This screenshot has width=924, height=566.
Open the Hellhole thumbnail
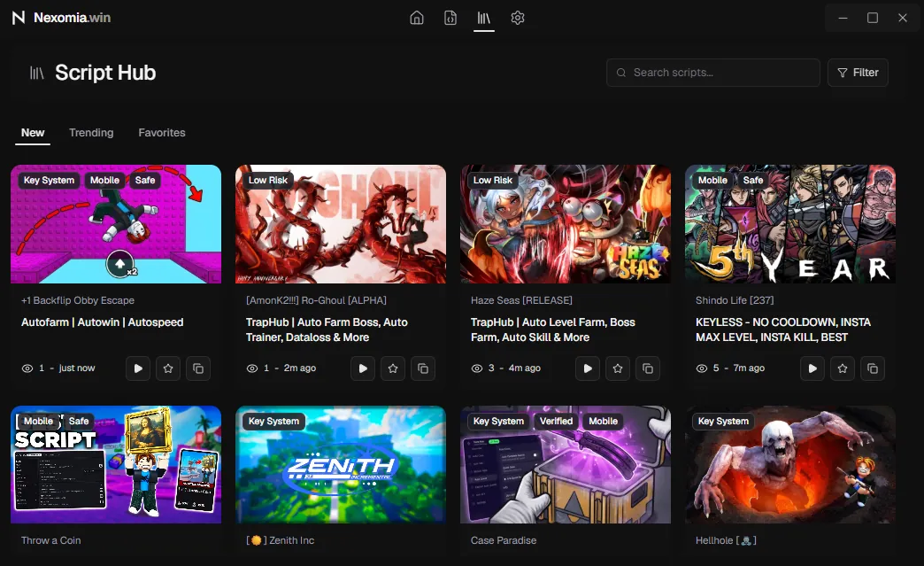[790, 465]
